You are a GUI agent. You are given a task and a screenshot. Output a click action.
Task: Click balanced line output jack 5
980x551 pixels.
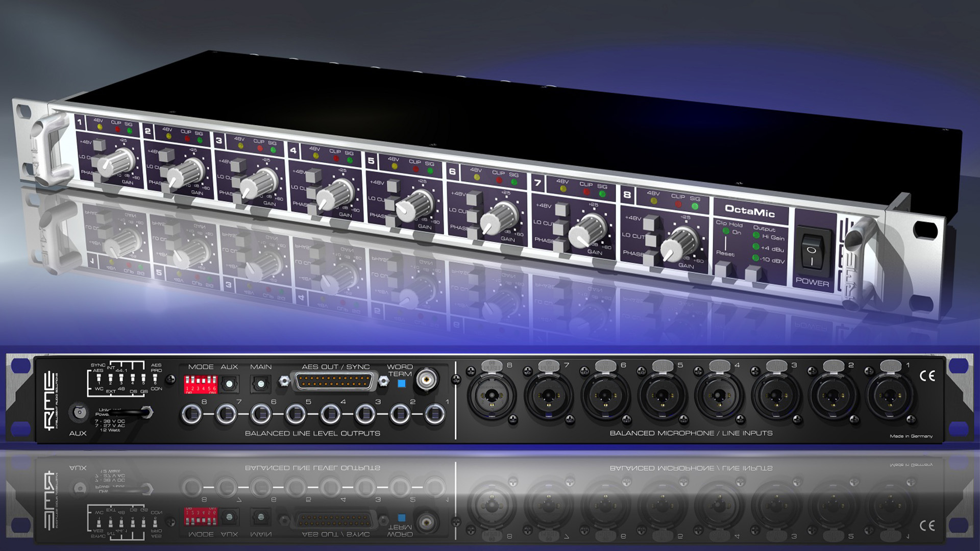pos(296,414)
